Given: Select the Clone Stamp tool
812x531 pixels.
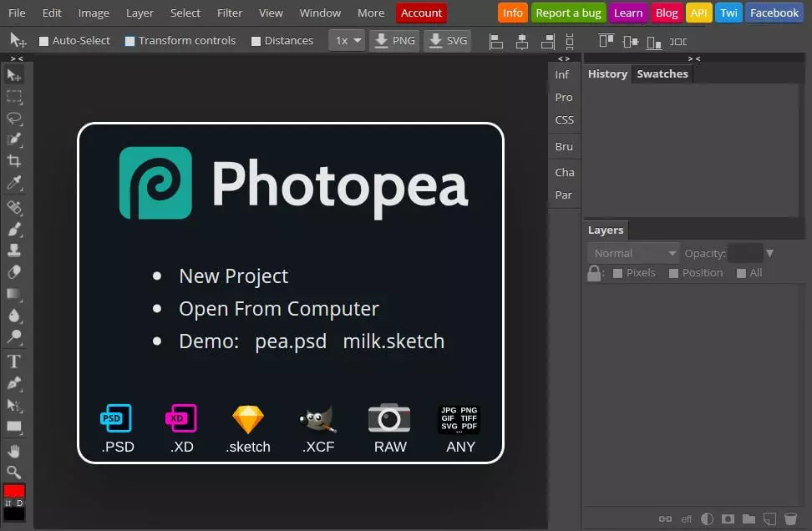Looking at the screenshot, I should pyautogui.click(x=14, y=250).
